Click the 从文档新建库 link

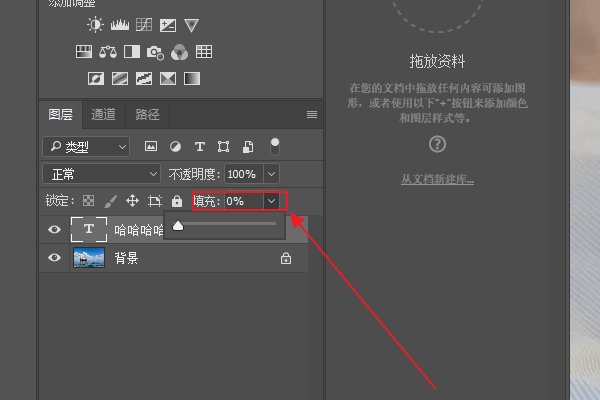click(x=437, y=179)
